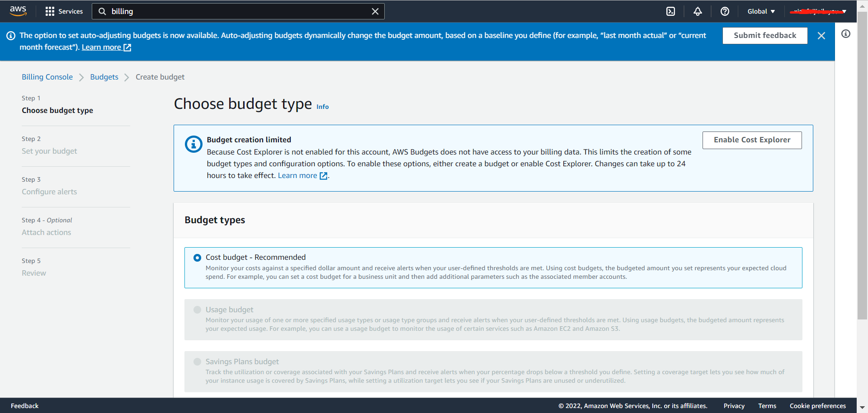Expand the Global region dropdown
Viewport: 868px width, 413px height.
(761, 11)
